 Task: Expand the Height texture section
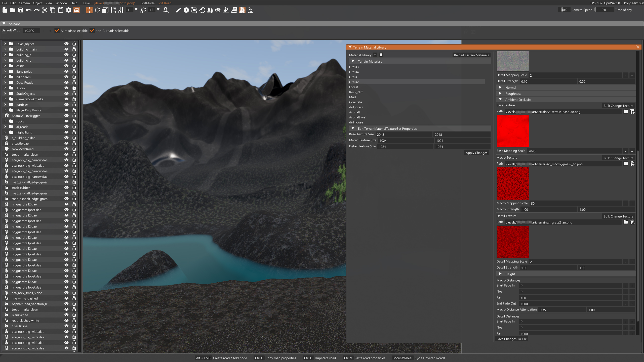point(500,274)
